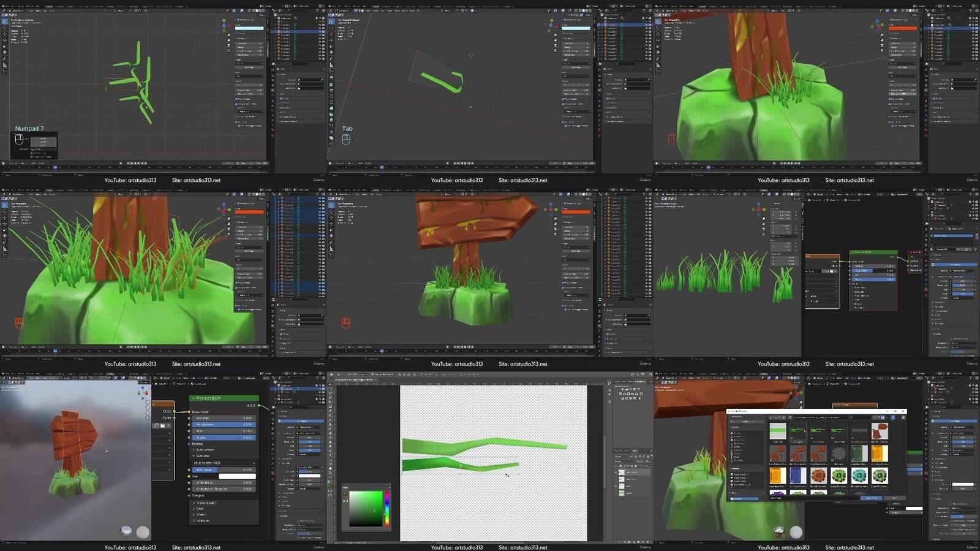This screenshot has width=980, height=551.
Task: Click the unlink X icon on the image texture node
Action: (x=168, y=425)
